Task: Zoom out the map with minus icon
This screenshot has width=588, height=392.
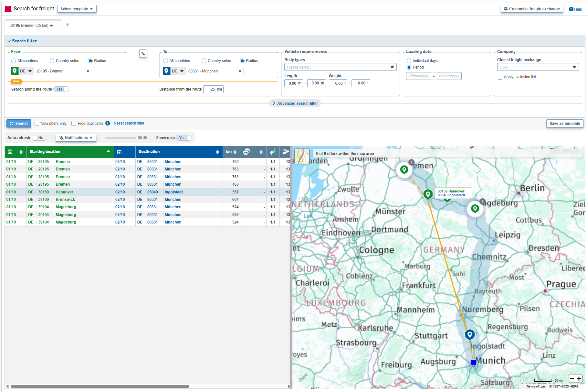Action: (x=572, y=378)
